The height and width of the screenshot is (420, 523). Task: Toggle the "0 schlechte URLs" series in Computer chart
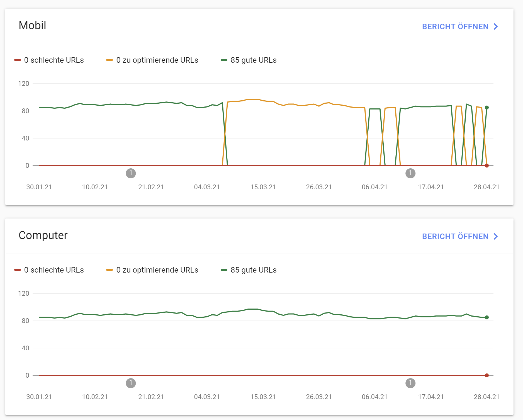click(17, 270)
